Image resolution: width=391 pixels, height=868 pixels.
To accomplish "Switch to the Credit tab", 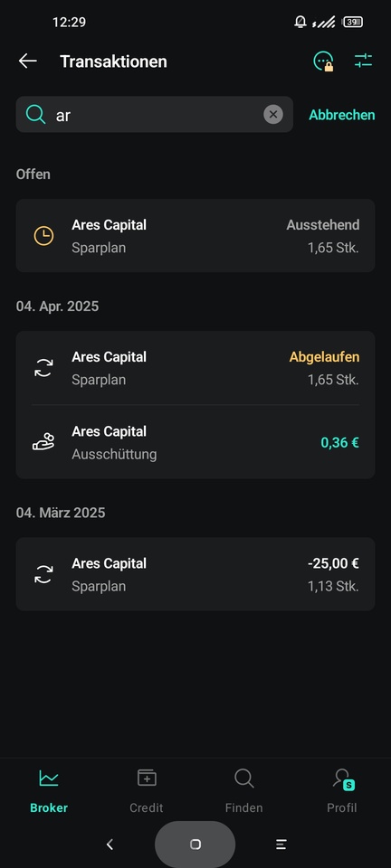I will coord(147,790).
